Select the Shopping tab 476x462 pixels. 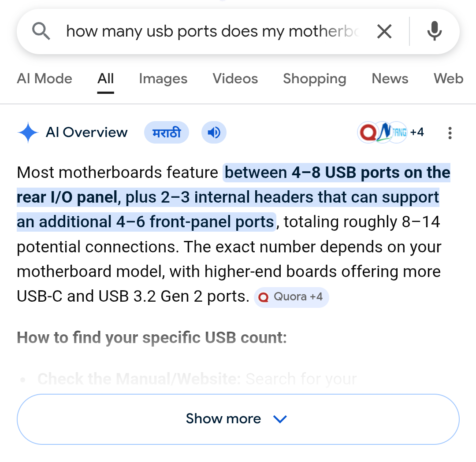pos(314,79)
